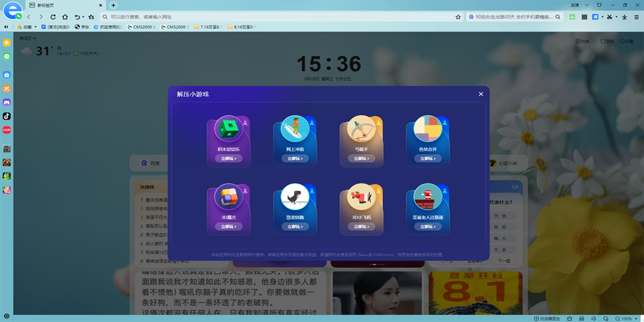The height and width of the screenshot is (322, 644).
Task: Open the hamburger main menu
Action: pyautogui.click(x=636, y=17)
